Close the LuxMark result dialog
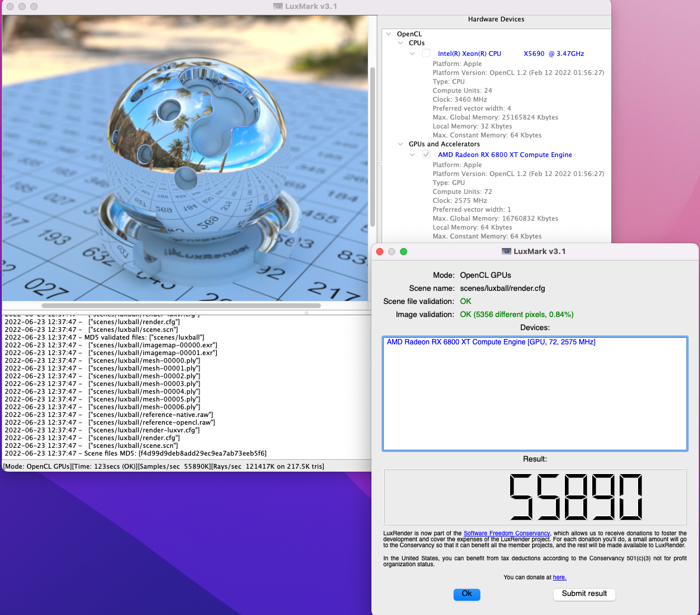700x615 pixels. (380, 252)
